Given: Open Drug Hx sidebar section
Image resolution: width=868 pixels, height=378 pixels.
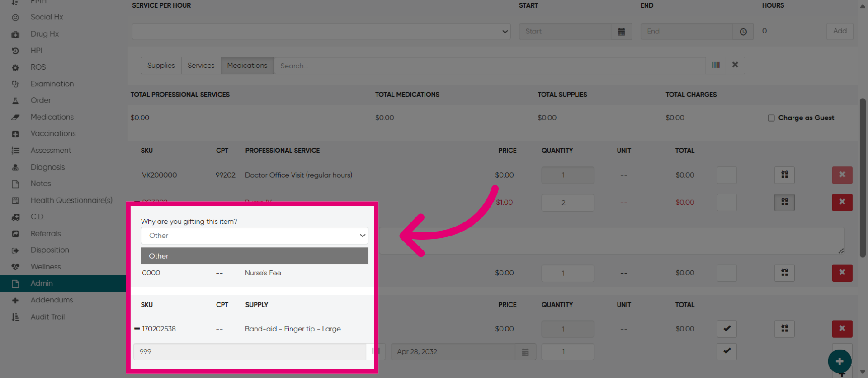Looking at the screenshot, I should tap(44, 34).
